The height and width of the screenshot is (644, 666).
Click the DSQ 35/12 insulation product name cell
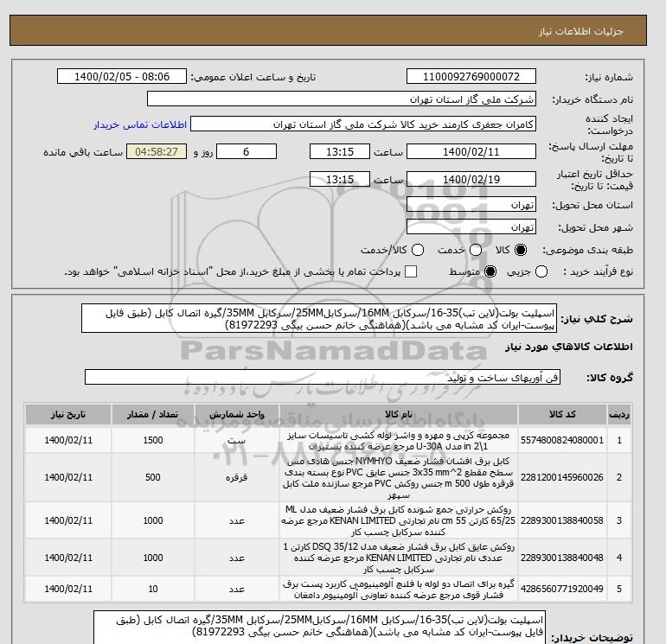coord(399,558)
